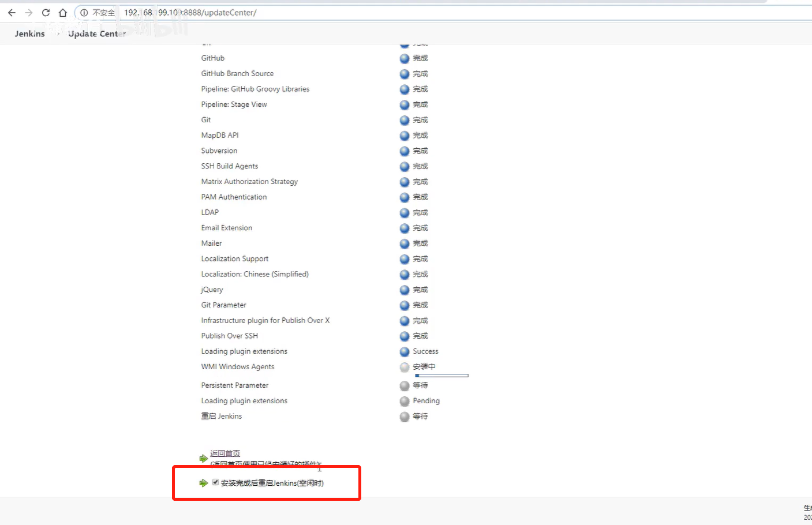Click the WMI Windows Agents install progress bar

(441, 376)
